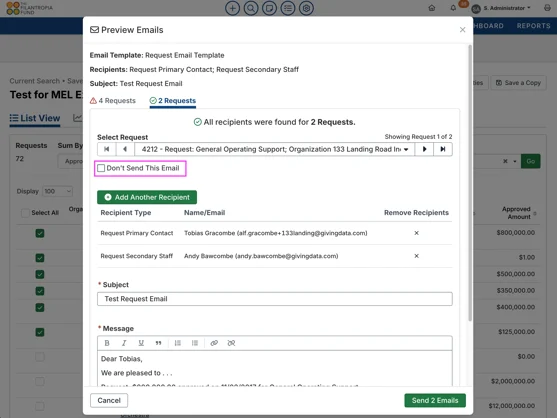Open dropdown arrow beside Go button

515,161
